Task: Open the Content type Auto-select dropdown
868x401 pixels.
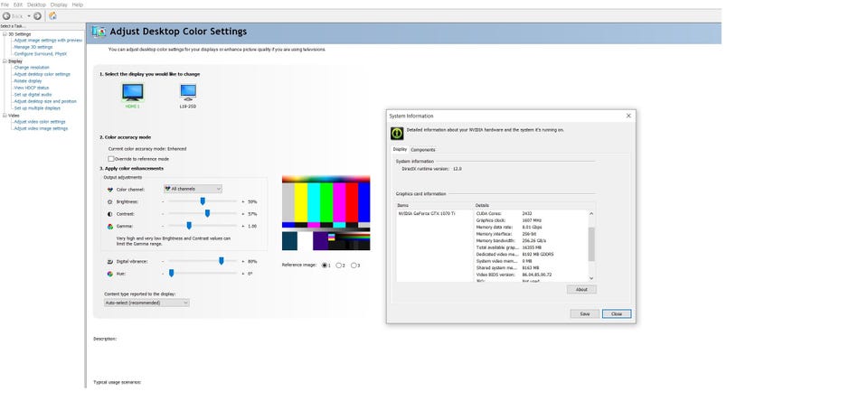Action: (146, 303)
